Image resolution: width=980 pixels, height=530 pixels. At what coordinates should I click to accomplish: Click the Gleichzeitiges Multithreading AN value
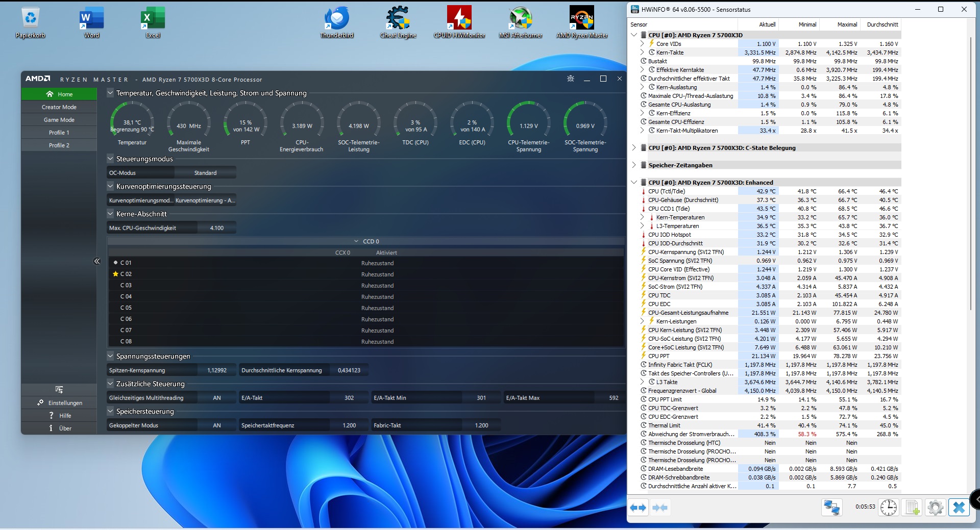pyautogui.click(x=216, y=398)
